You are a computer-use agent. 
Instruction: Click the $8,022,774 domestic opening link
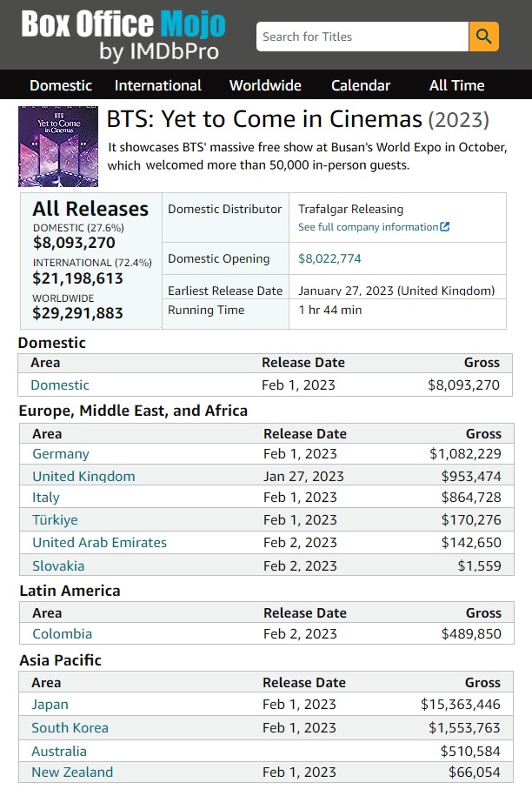[x=329, y=258]
